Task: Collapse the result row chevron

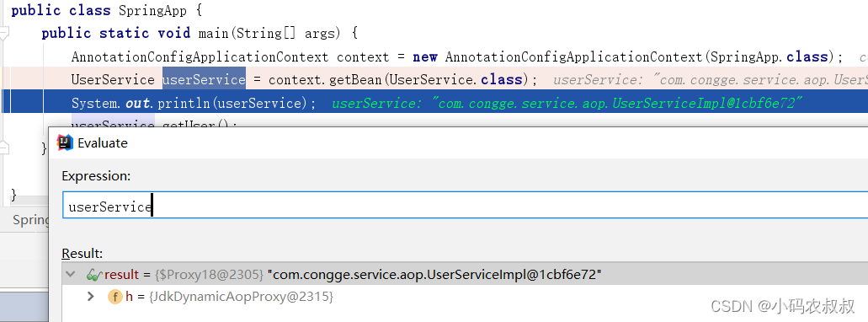Action: [x=71, y=274]
